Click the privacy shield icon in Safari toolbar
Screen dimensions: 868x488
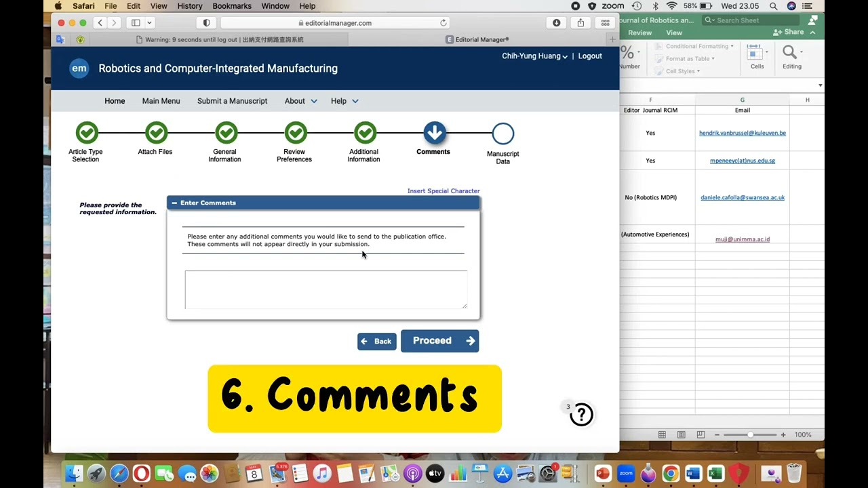(x=207, y=22)
